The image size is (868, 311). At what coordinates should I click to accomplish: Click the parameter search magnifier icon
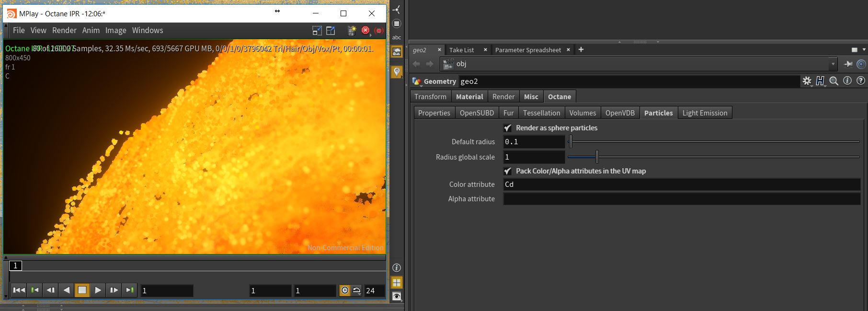(x=834, y=81)
